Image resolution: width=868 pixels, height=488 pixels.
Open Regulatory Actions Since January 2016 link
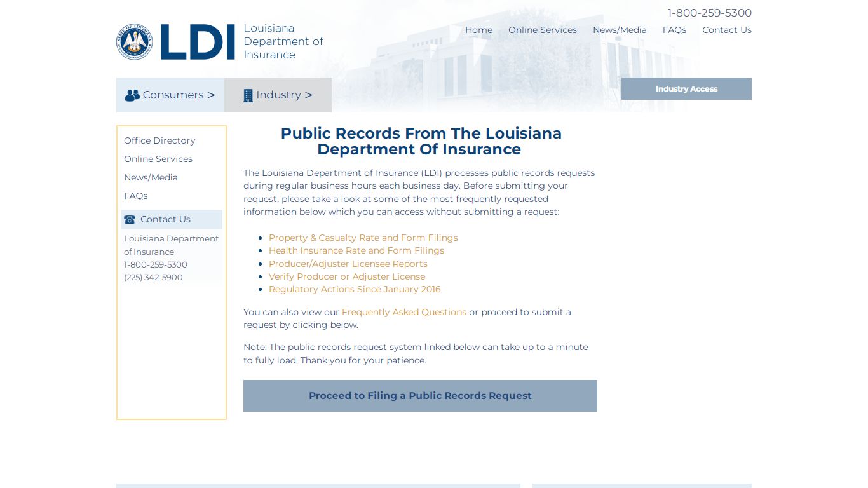tap(355, 289)
